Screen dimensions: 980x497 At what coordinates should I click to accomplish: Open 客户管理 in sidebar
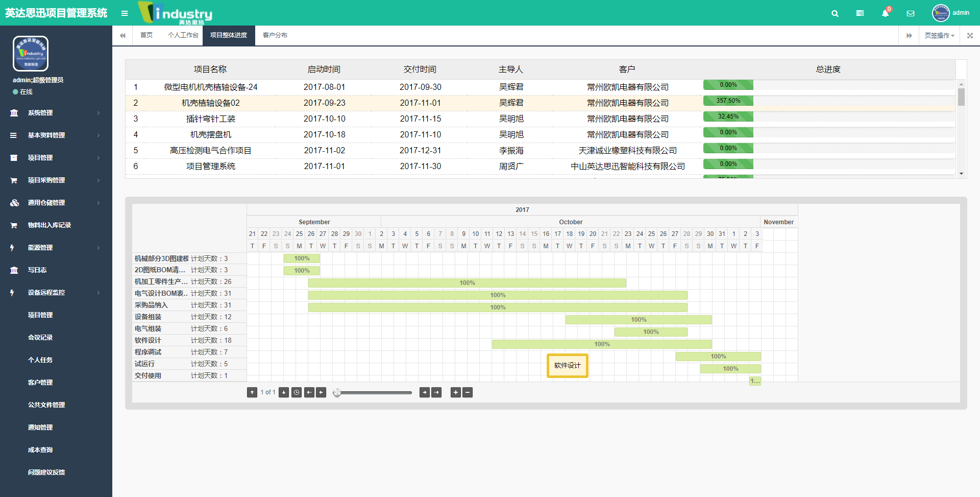56,383
